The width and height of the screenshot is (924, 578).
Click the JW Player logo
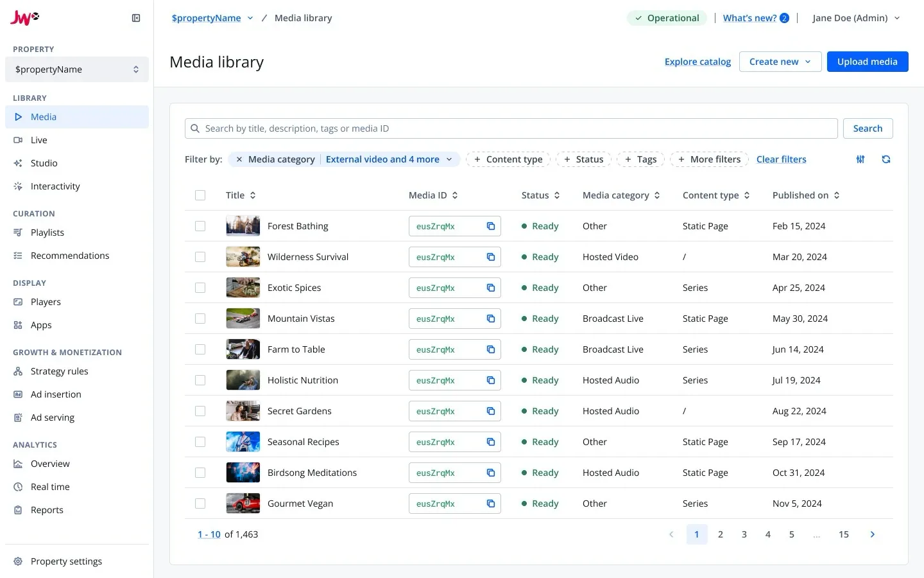coord(24,18)
